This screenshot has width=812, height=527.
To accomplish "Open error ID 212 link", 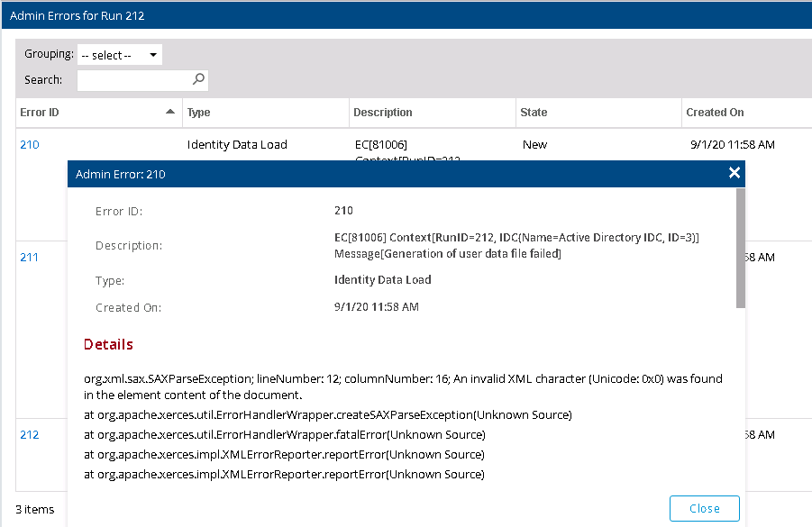I will (30, 434).
